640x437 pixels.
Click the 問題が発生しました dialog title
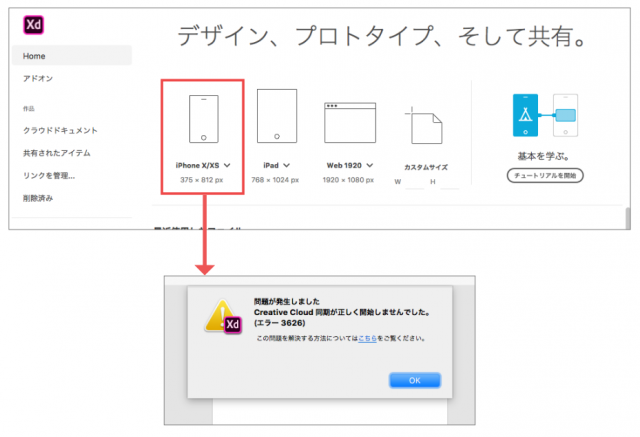287,302
